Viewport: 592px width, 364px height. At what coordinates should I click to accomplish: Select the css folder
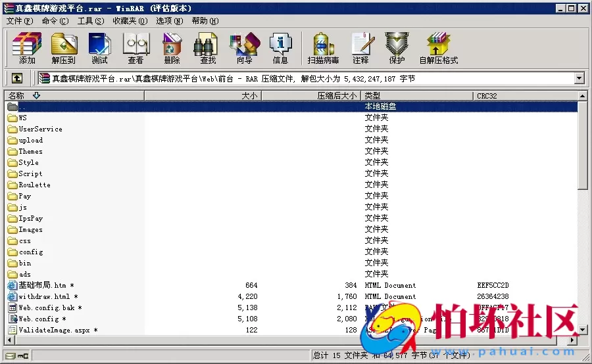(19, 240)
